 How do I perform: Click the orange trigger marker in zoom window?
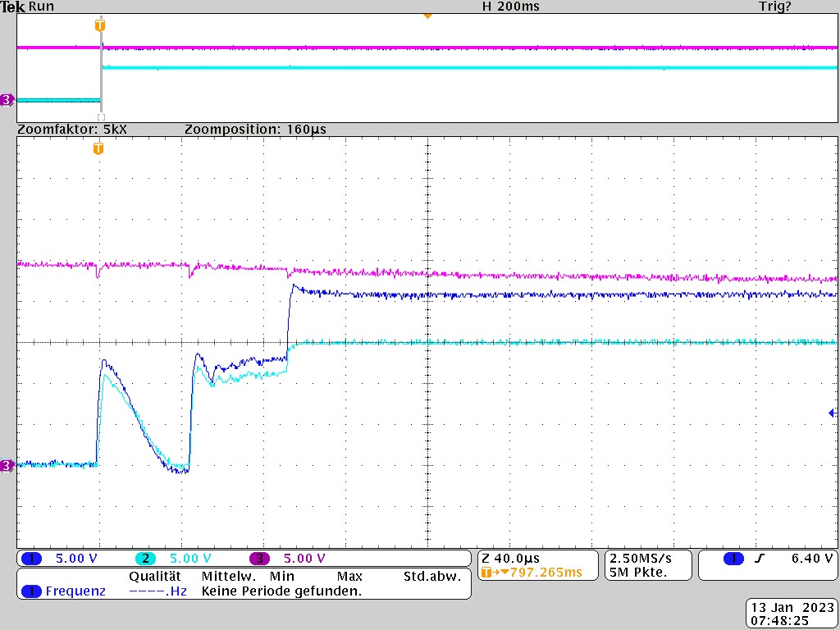click(98, 148)
